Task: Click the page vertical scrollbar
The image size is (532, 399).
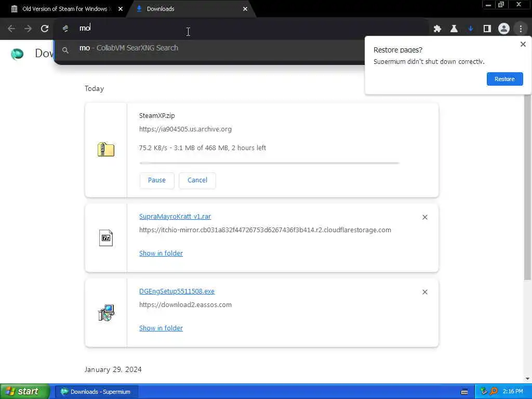Action: point(527,188)
